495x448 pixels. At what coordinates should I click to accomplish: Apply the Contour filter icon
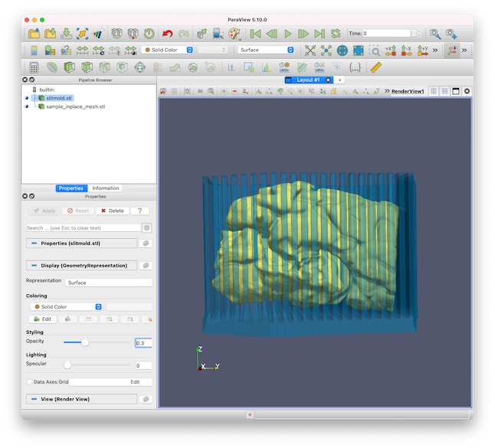pos(52,67)
